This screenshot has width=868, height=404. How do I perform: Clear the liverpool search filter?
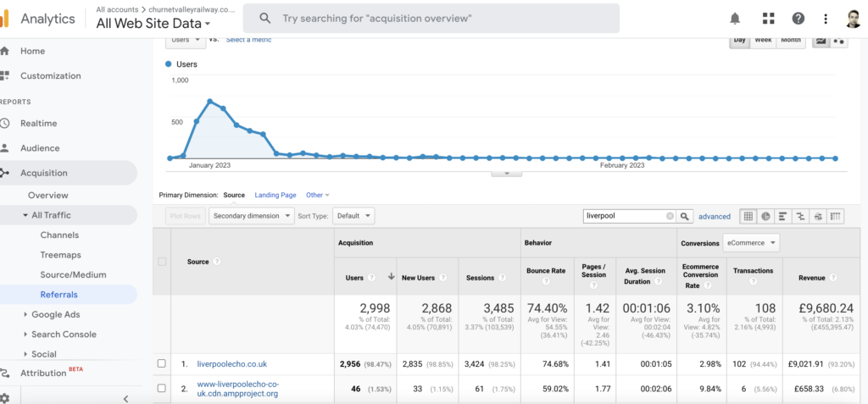[x=670, y=216]
